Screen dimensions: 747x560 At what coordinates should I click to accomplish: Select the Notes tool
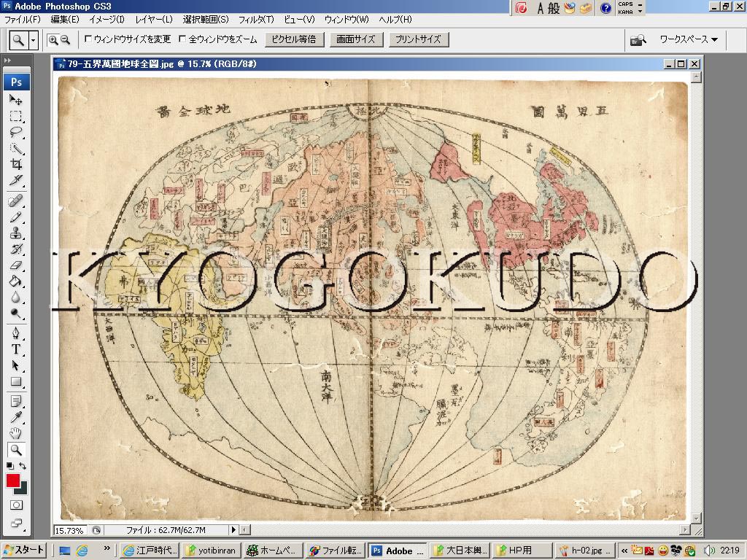(16, 401)
